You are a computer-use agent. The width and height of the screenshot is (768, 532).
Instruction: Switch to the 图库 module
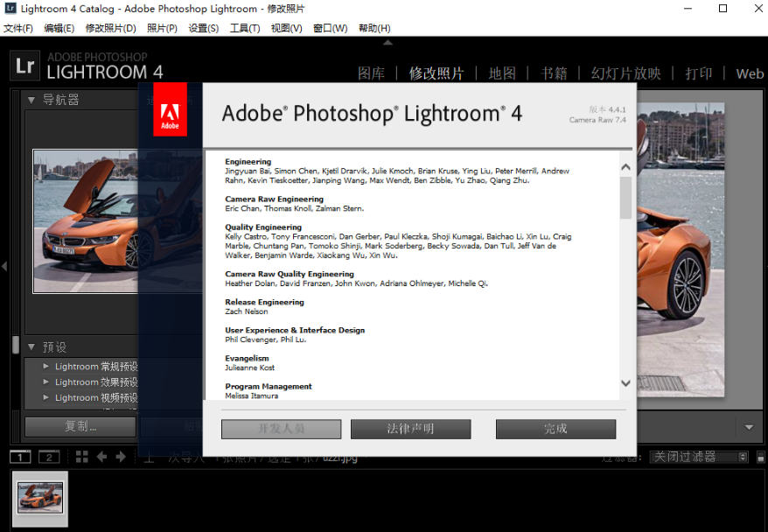pos(371,73)
